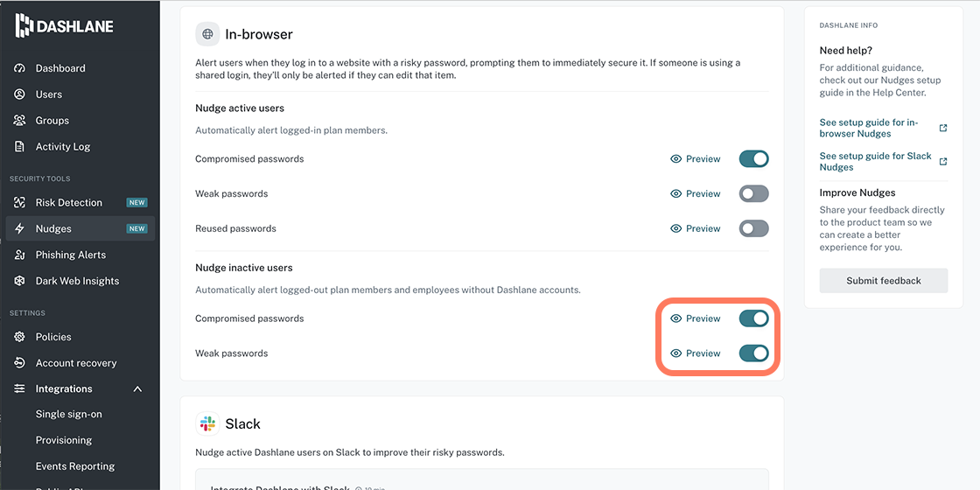Viewport: 980px width, 490px height.
Task: Click the Risk Detection icon
Action: (19, 202)
